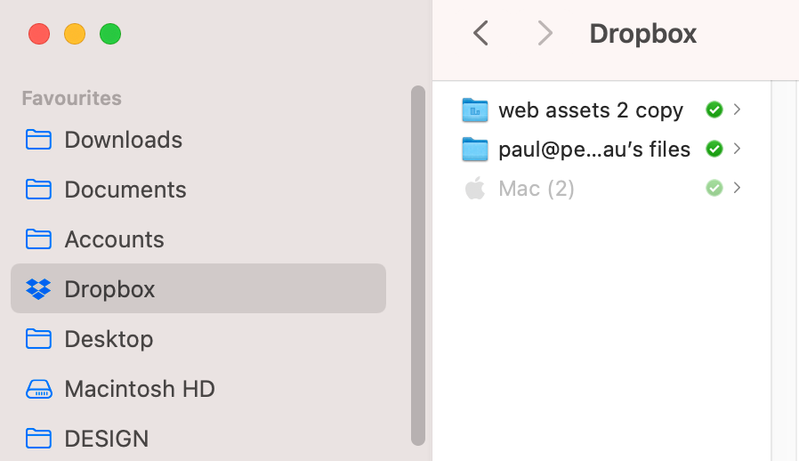Click the Downloads folder icon

39,140
